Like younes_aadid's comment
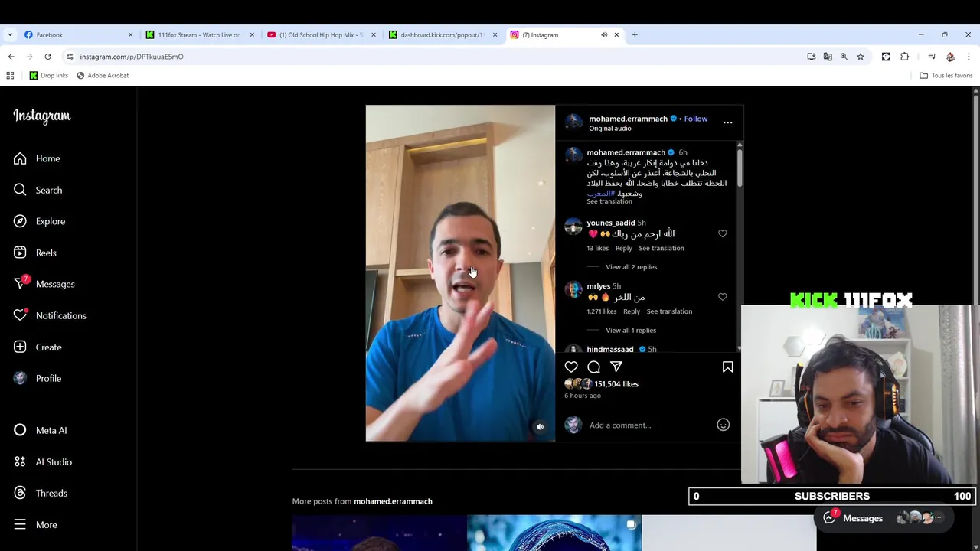Screen dimensions: 980x551 (722, 233)
